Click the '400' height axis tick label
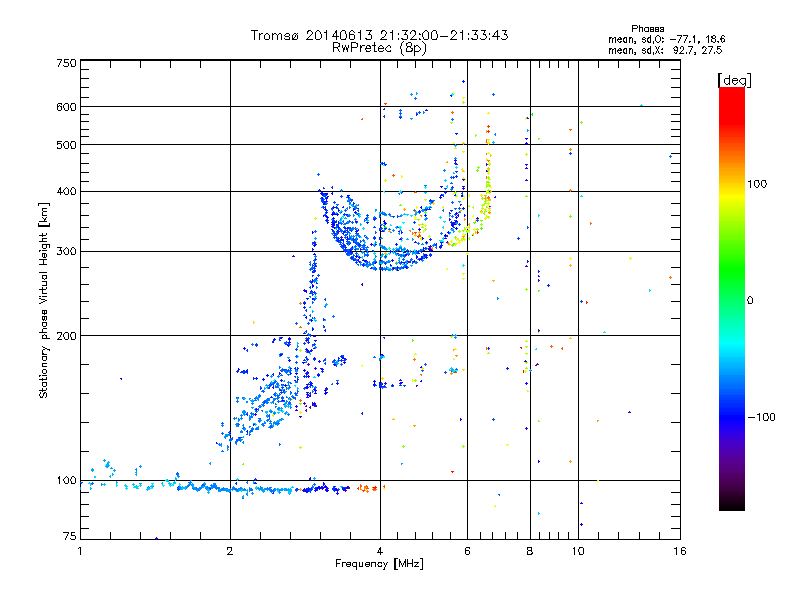800x600 pixels. [66, 191]
